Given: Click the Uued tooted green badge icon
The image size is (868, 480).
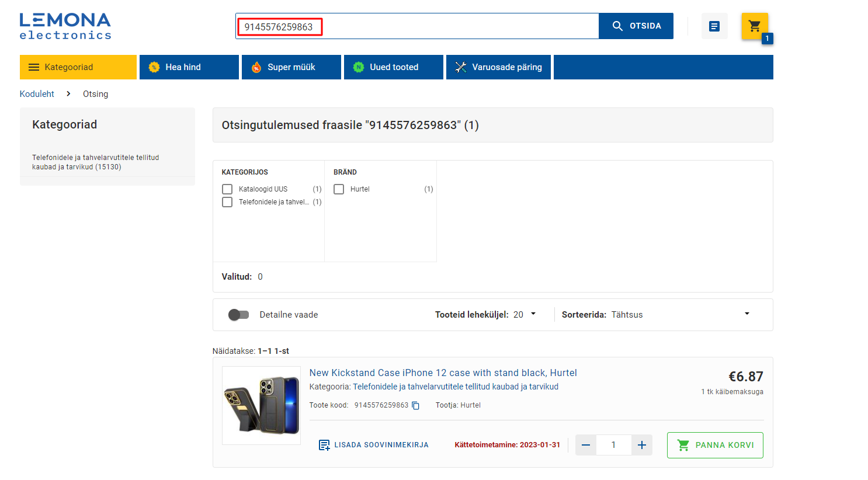Looking at the screenshot, I should (359, 67).
